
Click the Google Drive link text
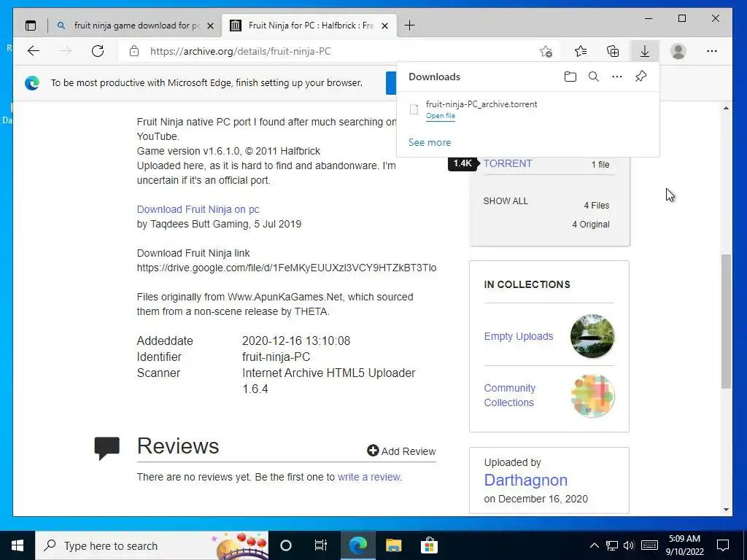point(286,268)
